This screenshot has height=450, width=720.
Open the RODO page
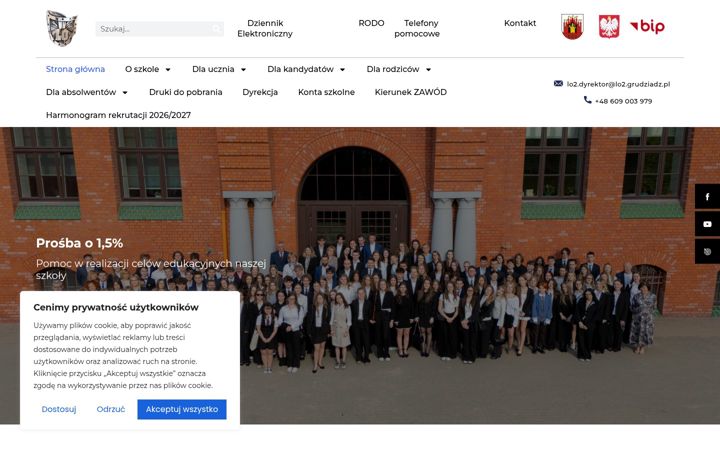tap(371, 23)
